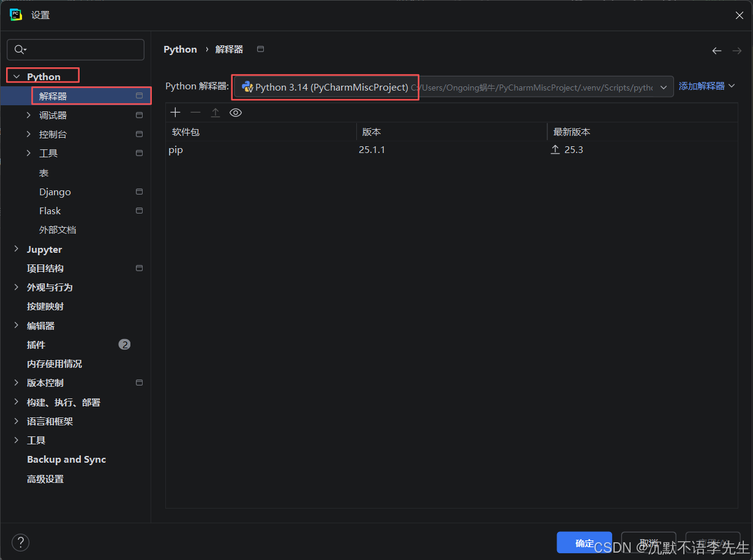The height and width of the screenshot is (560, 753).
Task: Open 按键映射 settings page
Action: [x=45, y=306]
